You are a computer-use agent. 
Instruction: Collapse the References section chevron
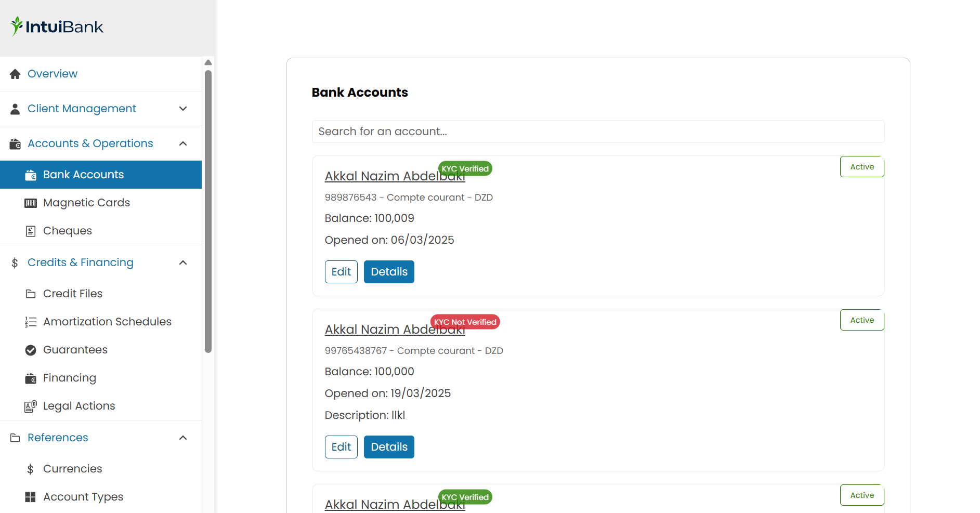(183, 438)
